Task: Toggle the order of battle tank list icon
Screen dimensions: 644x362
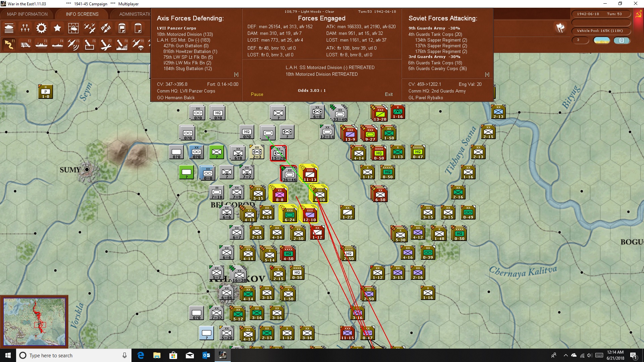Action: click(x=9, y=28)
